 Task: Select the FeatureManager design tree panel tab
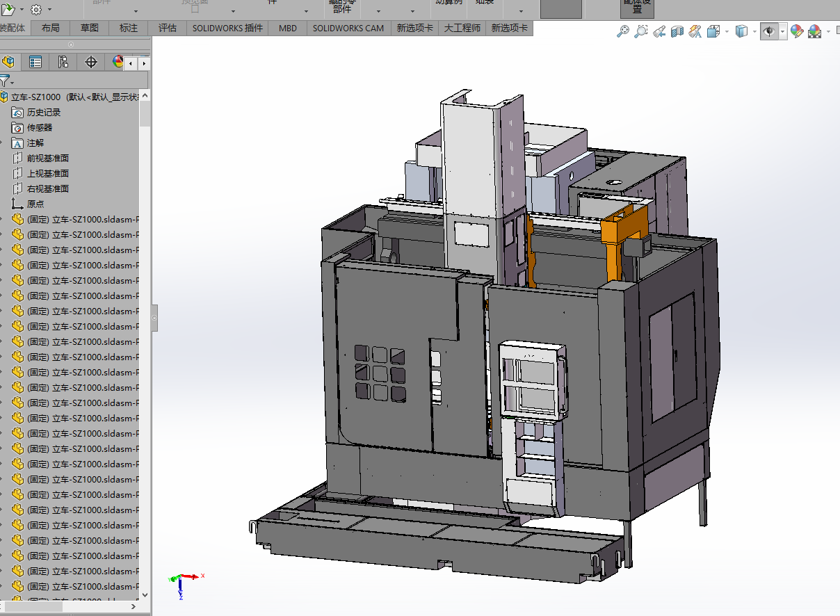8,62
